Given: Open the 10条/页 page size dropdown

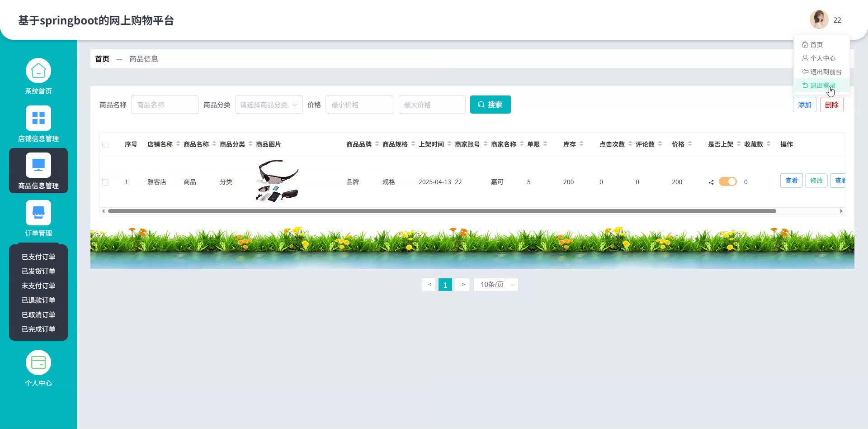Looking at the screenshot, I should [x=496, y=285].
